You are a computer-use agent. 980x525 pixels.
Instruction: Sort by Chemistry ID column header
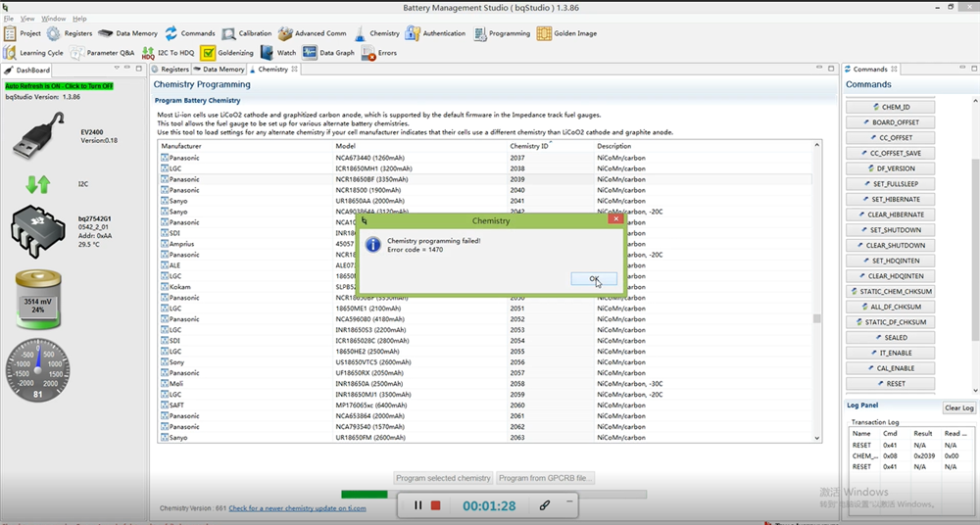[x=551, y=146]
